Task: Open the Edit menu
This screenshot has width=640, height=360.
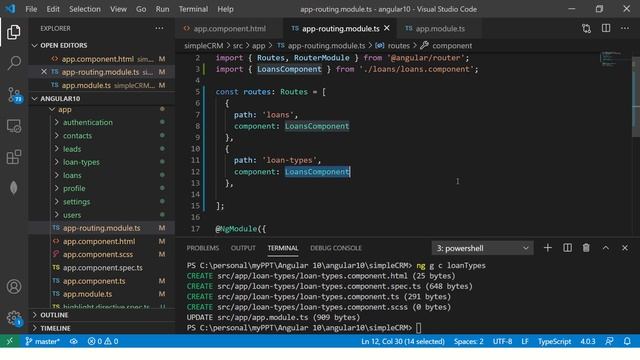Action: pos(53,9)
